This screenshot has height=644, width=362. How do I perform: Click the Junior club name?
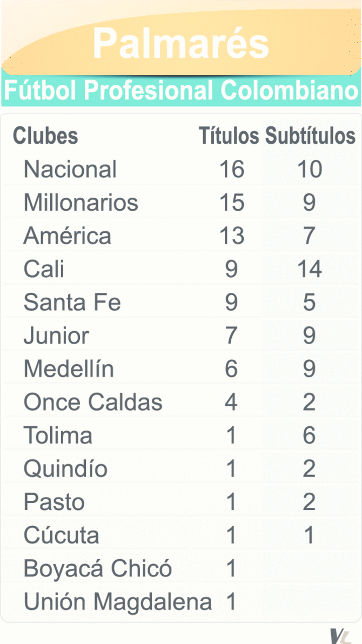56,336
